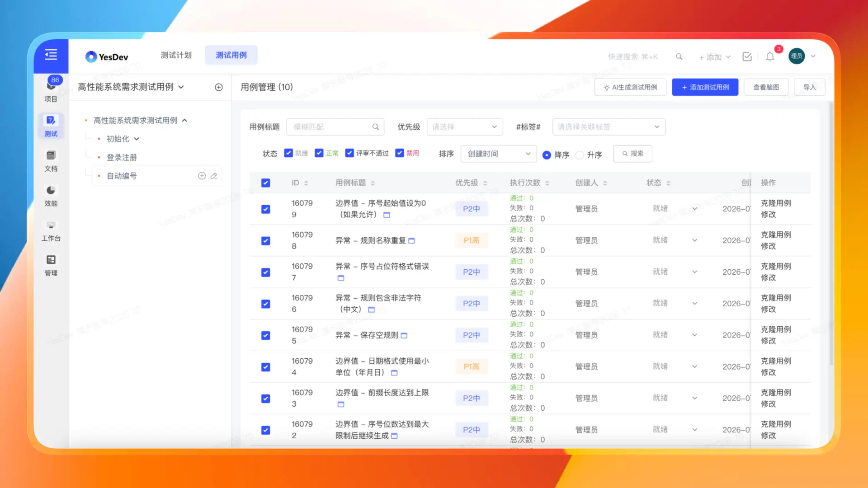Open the task checklist icon
The image size is (868, 488).
coord(747,56)
